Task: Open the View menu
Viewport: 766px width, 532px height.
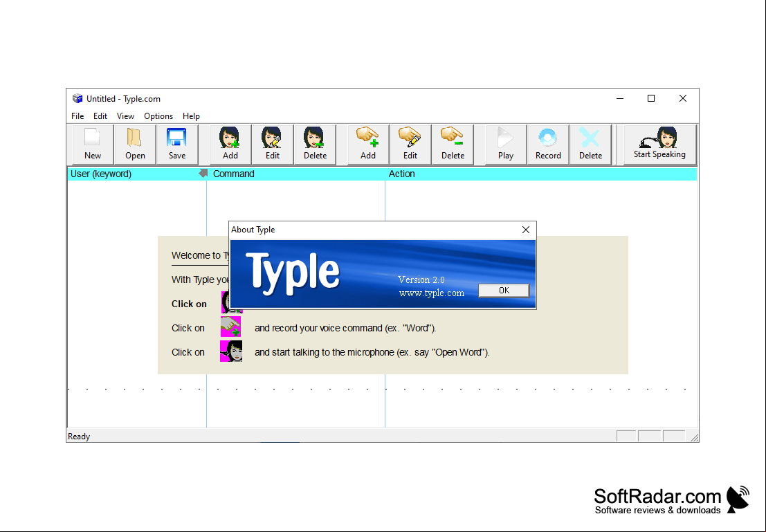Action: click(125, 116)
